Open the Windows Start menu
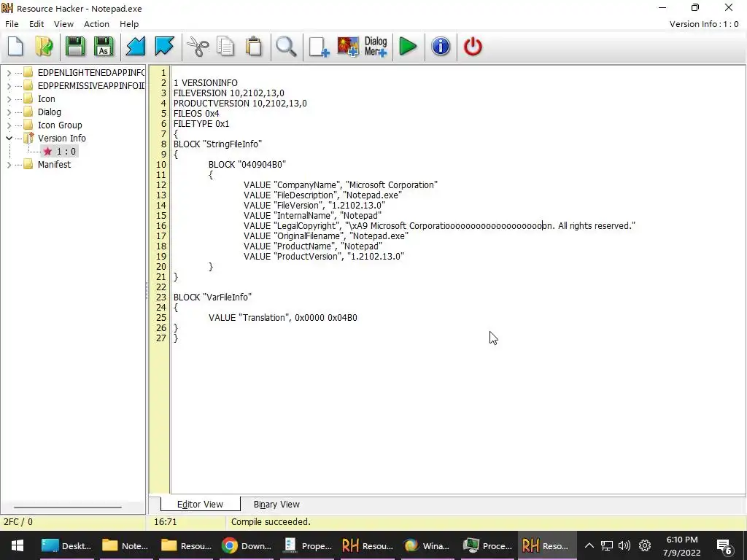 18,545
